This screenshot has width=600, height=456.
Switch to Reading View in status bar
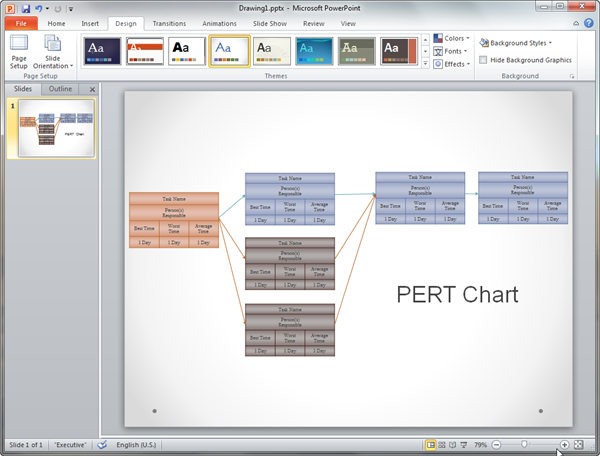click(452, 444)
